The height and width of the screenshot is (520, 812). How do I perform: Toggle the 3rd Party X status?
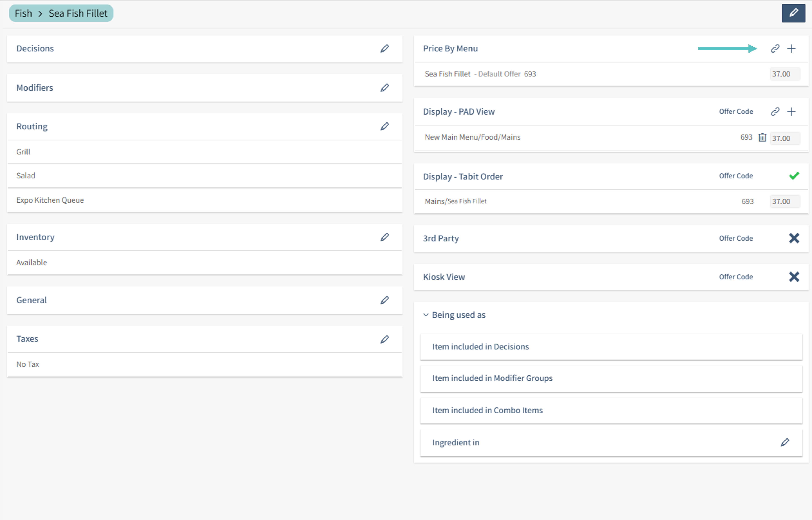click(x=794, y=238)
